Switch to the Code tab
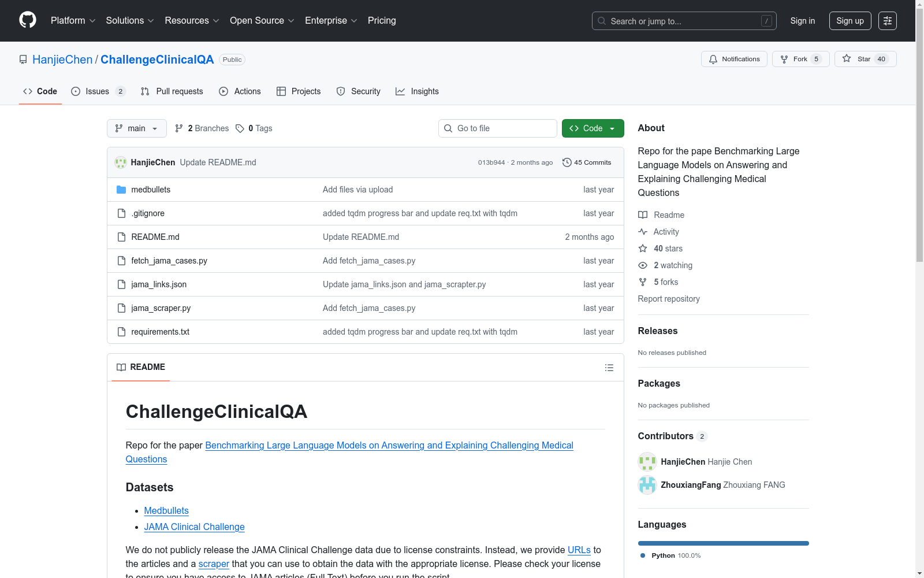924x578 pixels. click(x=40, y=91)
